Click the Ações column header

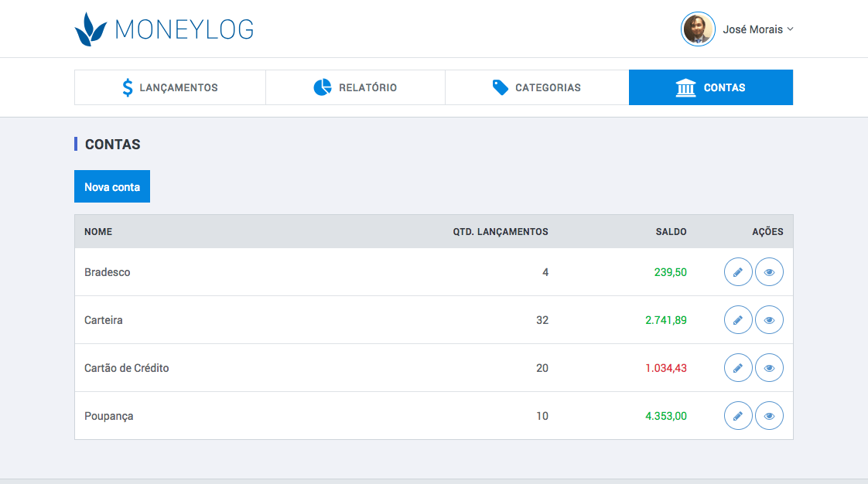click(x=767, y=232)
